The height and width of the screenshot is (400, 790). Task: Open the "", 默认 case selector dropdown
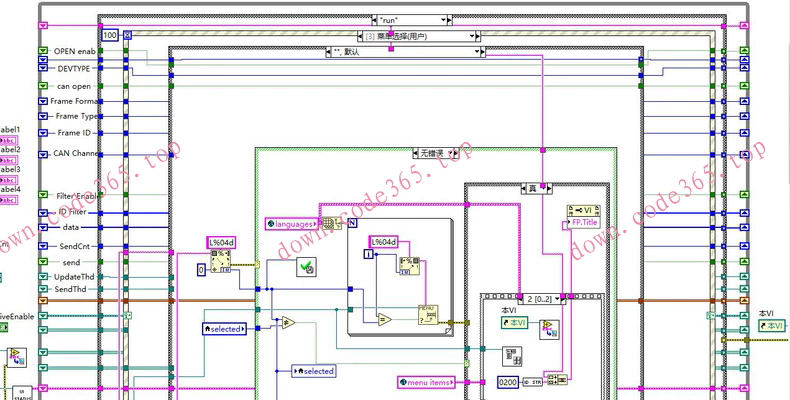click(x=477, y=52)
